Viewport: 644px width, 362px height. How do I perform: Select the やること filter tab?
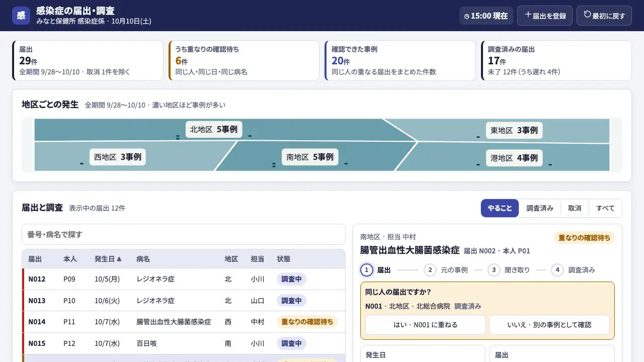[500, 208]
